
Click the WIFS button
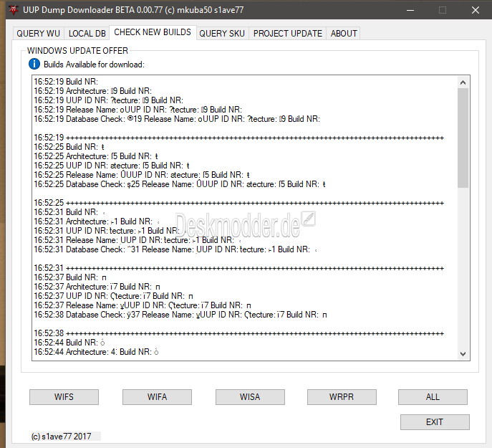tap(64, 397)
